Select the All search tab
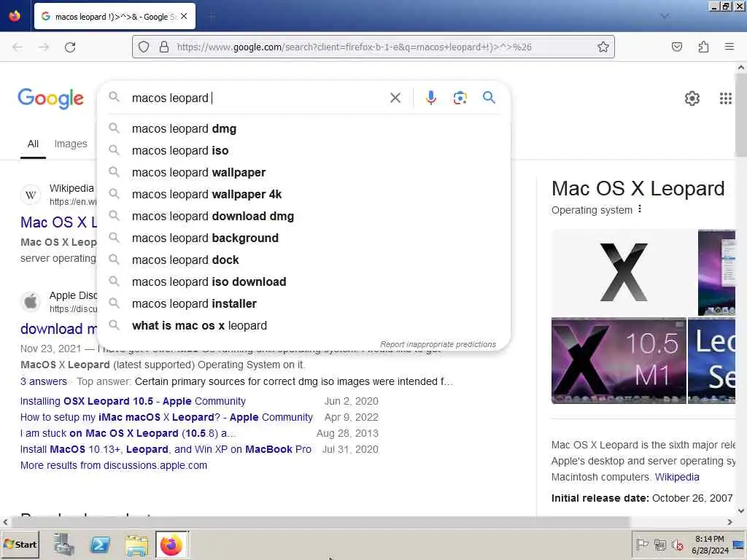Screen dimensions: 747x560 pyautogui.click(x=33, y=144)
